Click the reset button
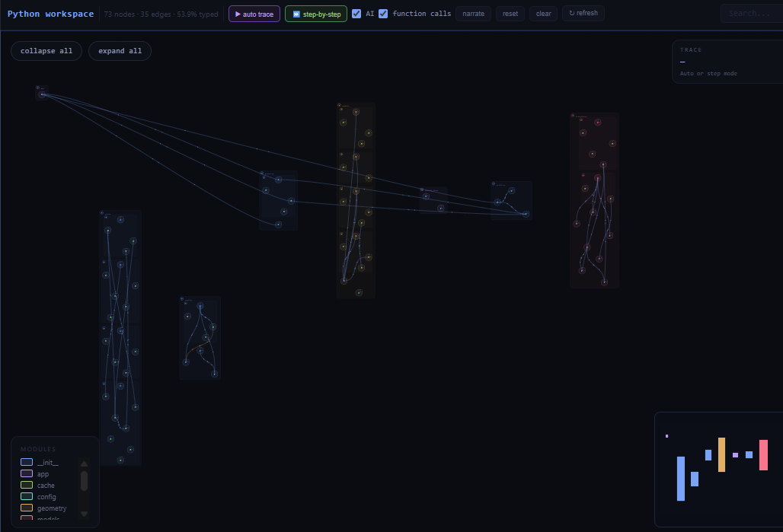This screenshot has width=783, height=532. pyautogui.click(x=510, y=13)
